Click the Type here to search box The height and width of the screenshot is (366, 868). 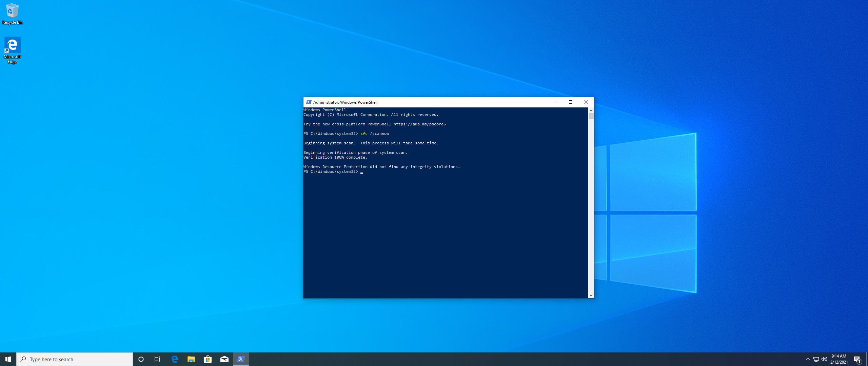point(75,359)
